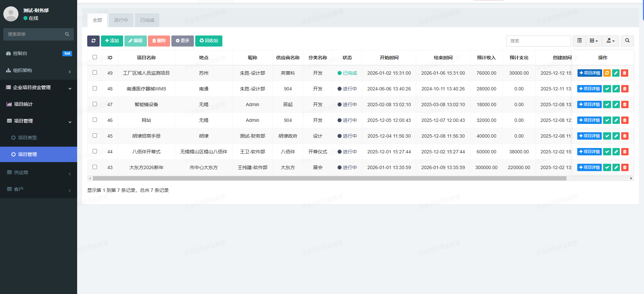Open the columns visibility dropdown
This screenshot has height=294, width=644.
point(594,41)
